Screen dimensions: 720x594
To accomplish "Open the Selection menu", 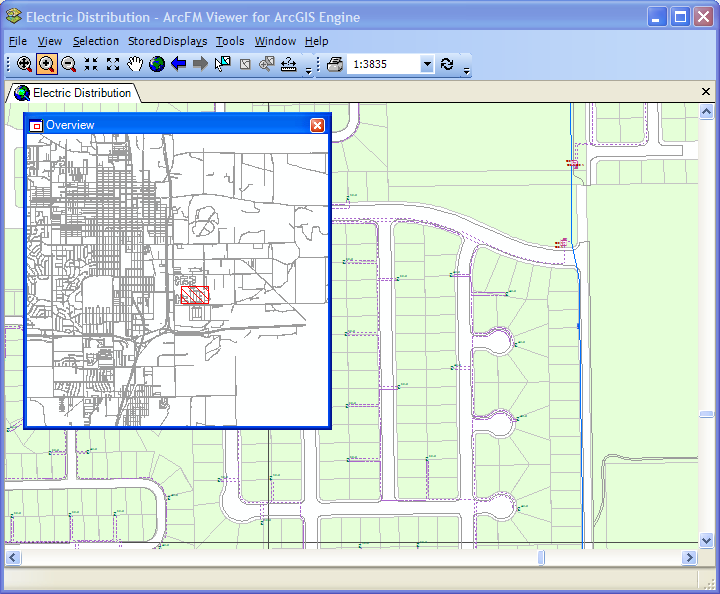I will pos(95,41).
